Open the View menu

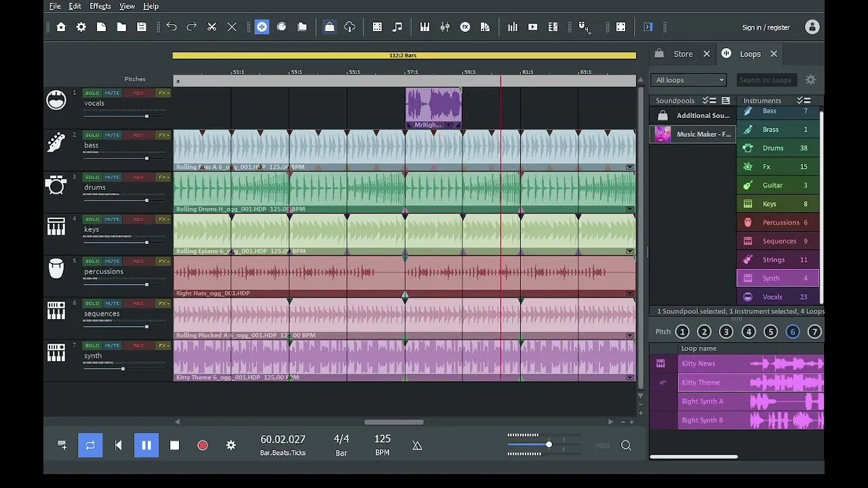coord(127,6)
